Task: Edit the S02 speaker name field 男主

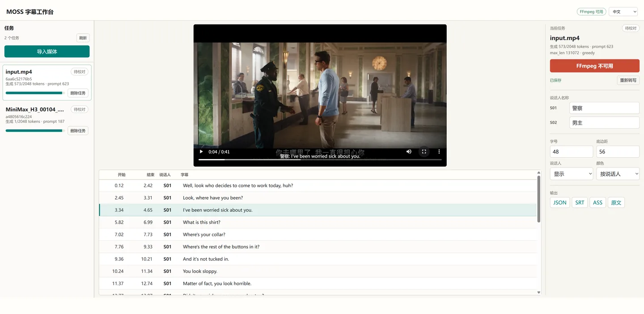Action: coord(605,122)
